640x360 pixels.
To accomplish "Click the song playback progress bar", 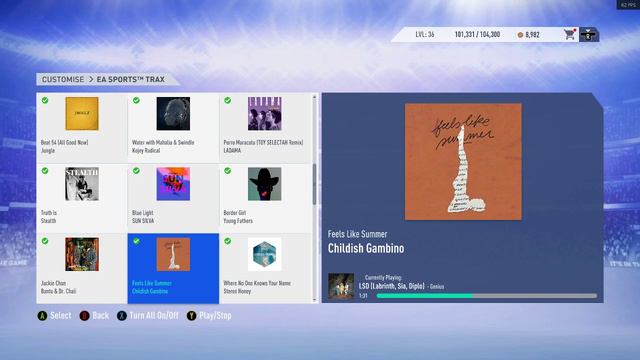I will [487, 296].
